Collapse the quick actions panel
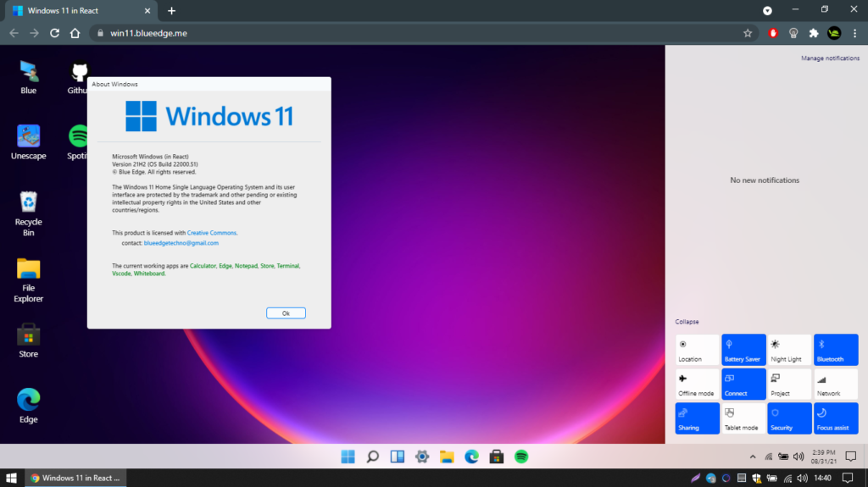 click(x=687, y=322)
